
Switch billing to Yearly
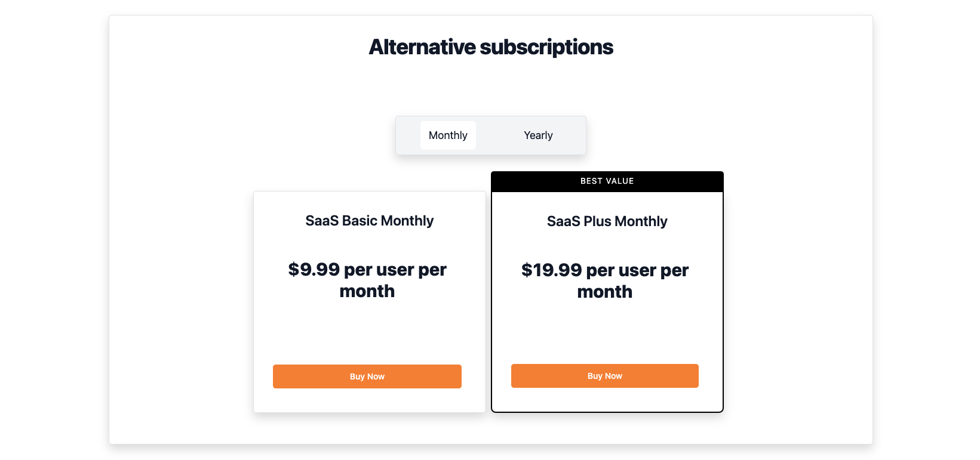pos(538,135)
